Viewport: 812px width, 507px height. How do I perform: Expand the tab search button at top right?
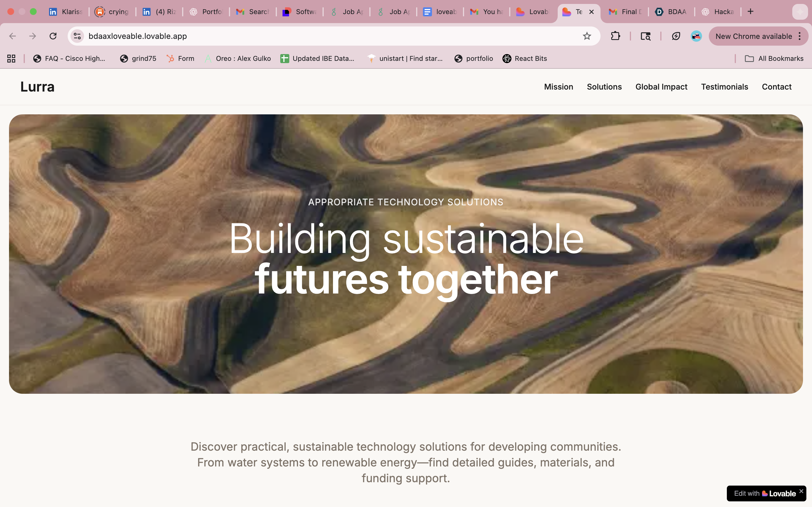[x=800, y=12]
